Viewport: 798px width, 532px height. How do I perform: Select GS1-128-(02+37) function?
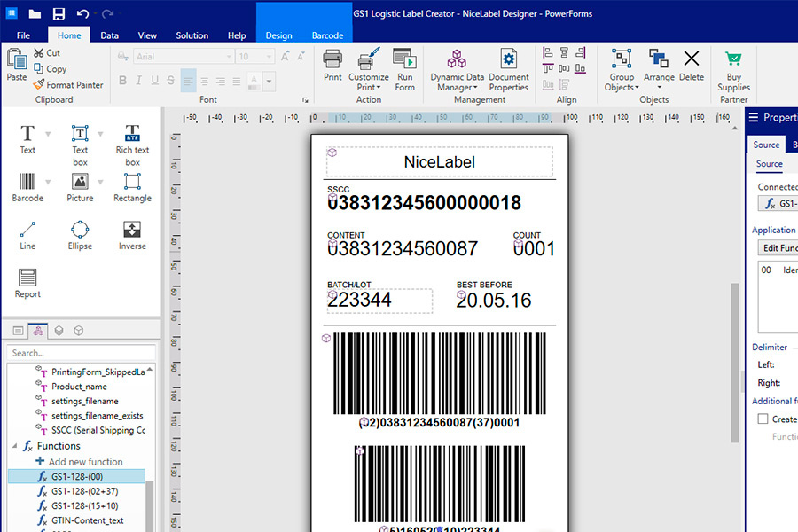coord(77,491)
